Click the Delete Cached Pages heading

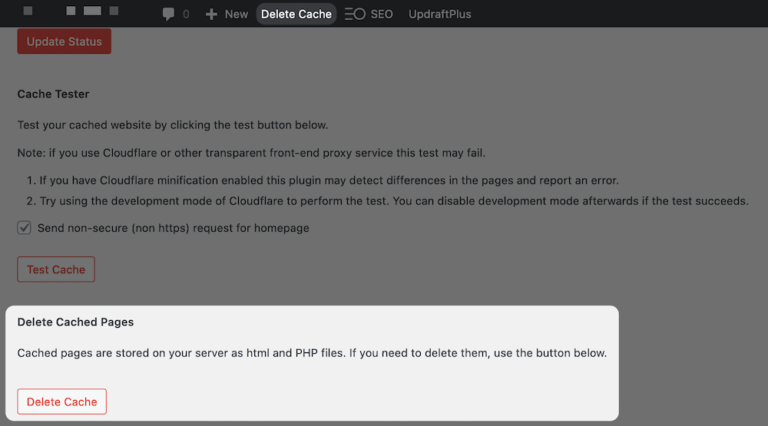[x=75, y=322]
